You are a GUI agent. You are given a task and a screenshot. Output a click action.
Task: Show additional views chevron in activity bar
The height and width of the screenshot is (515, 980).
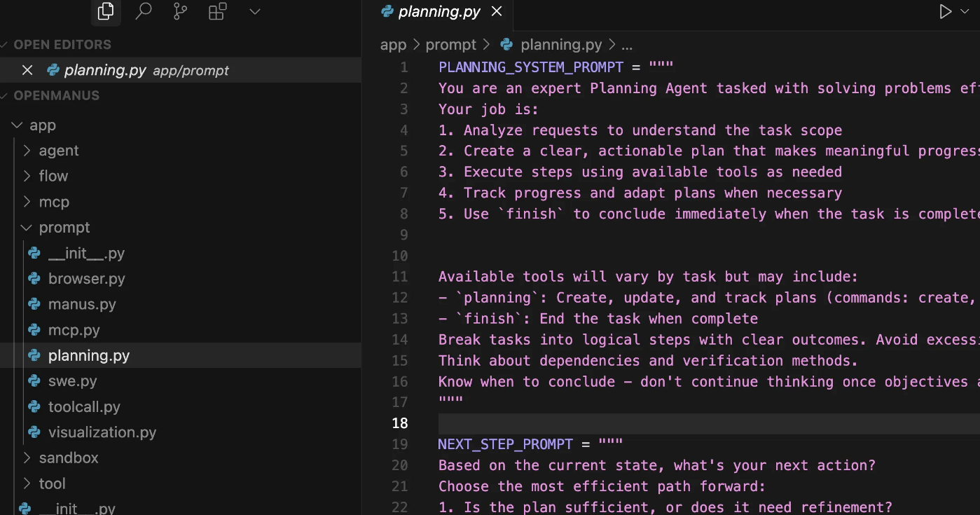click(x=255, y=11)
